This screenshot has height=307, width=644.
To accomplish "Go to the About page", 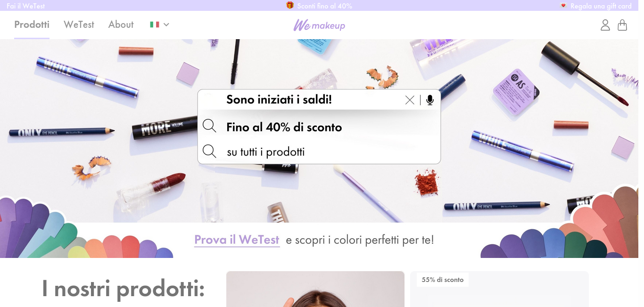I will pyautogui.click(x=121, y=25).
